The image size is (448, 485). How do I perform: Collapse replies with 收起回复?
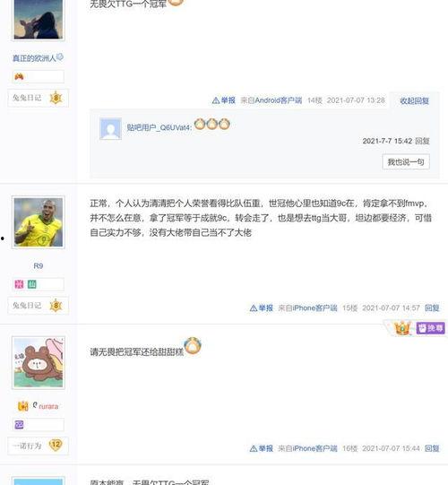(414, 100)
